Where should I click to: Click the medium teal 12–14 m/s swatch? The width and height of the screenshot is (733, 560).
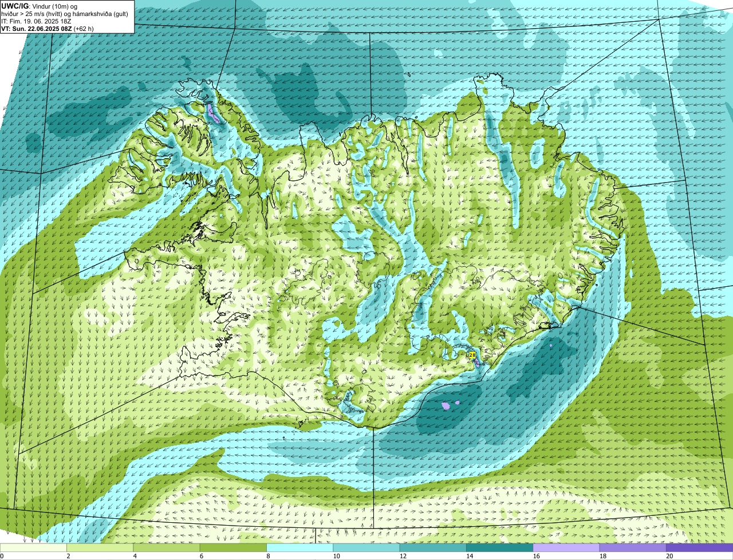tap(433, 548)
